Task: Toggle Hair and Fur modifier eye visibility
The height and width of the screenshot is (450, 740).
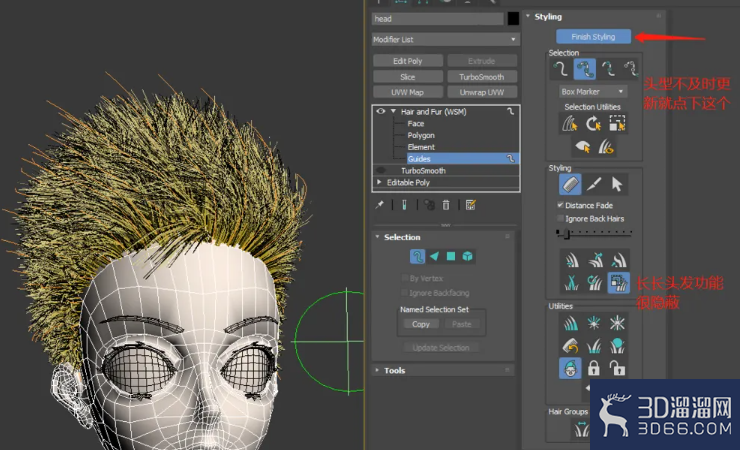Action: click(x=380, y=111)
